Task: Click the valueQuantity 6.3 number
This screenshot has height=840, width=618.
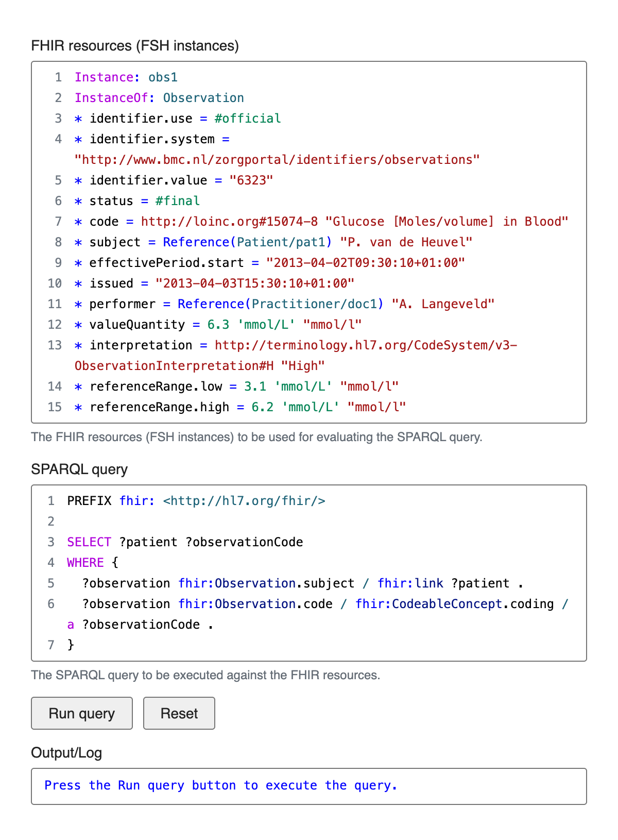Action: coord(218,325)
